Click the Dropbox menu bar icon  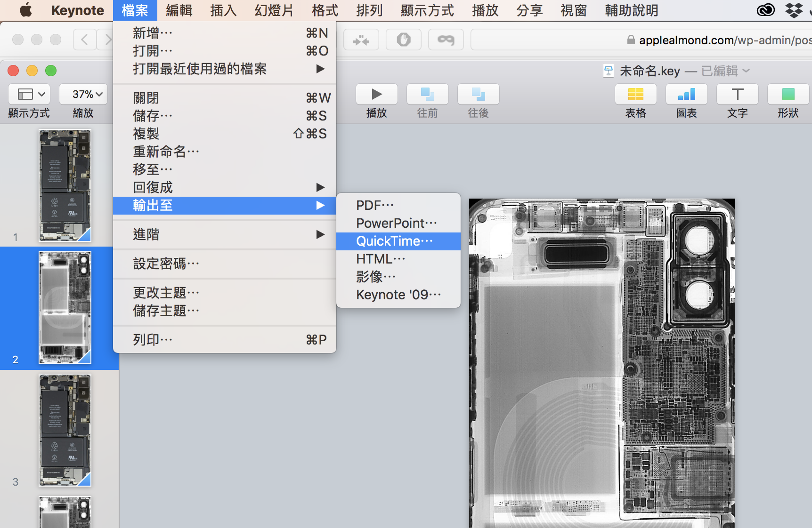click(794, 10)
